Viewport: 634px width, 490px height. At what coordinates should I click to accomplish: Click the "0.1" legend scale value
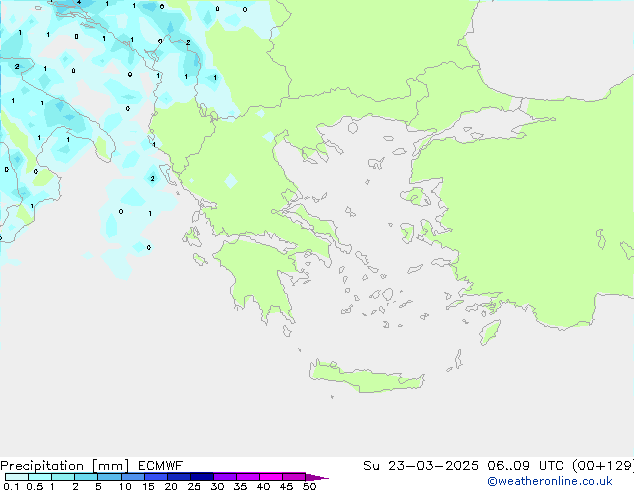pyautogui.click(x=11, y=486)
